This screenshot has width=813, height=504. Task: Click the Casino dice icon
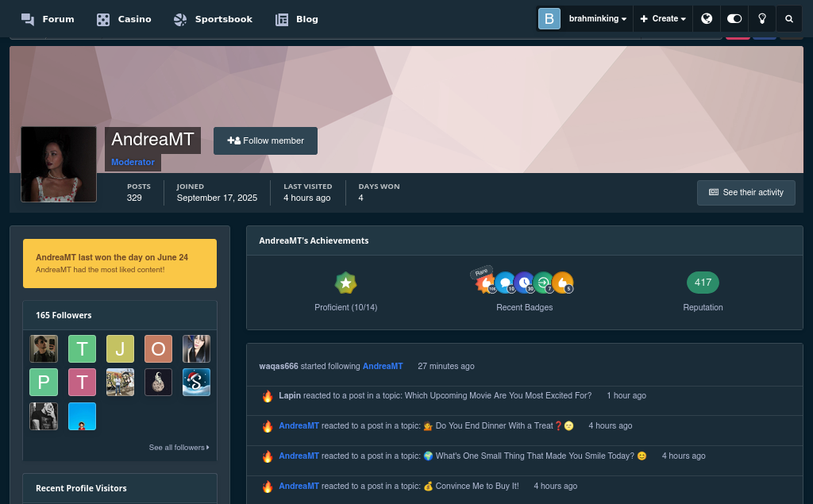103,20
